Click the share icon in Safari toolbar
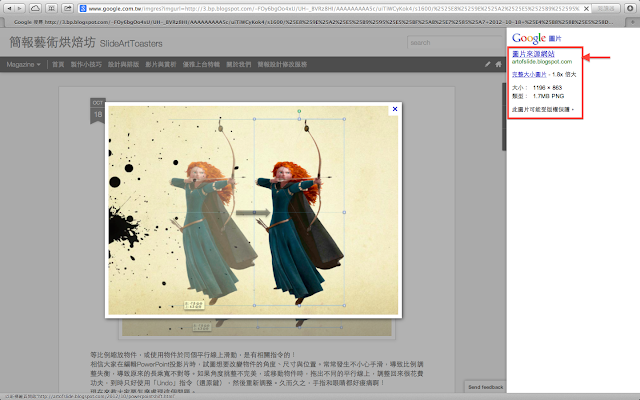Viewport: 640px width, 400px height. (x=67, y=8)
